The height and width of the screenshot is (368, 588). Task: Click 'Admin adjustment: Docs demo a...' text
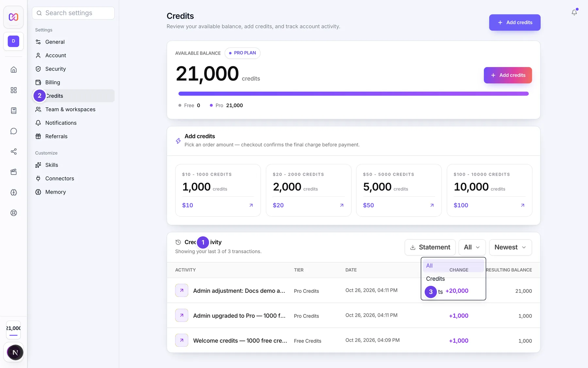tap(239, 291)
